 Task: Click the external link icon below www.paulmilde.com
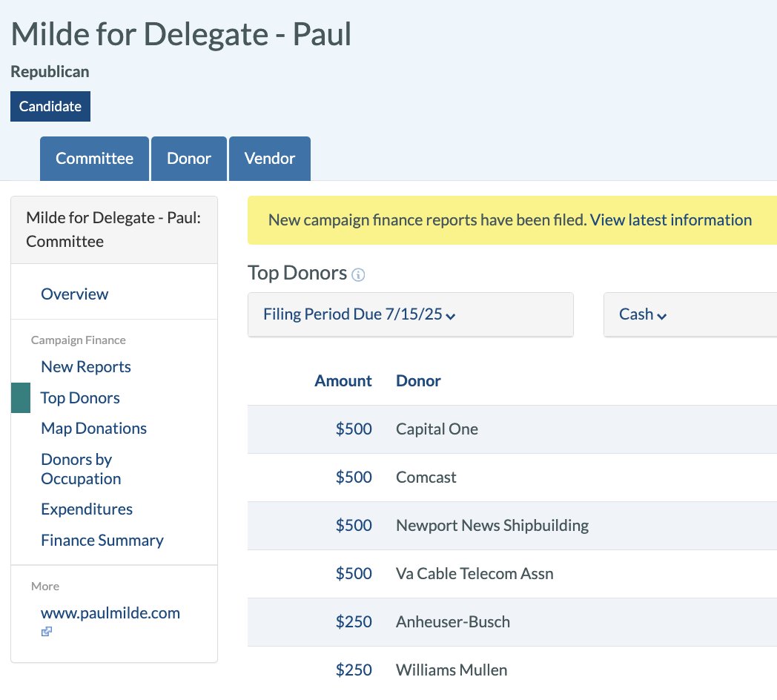[x=47, y=632]
